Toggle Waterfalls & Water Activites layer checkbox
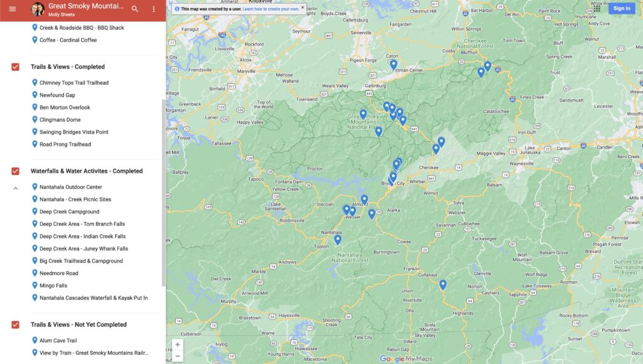Viewport: 643px width, 364px height. tap(16, 171)
